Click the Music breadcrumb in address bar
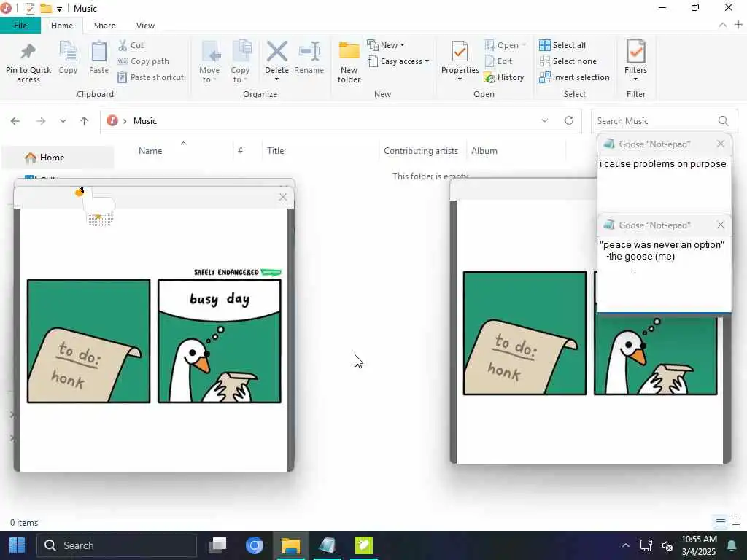 145,121
